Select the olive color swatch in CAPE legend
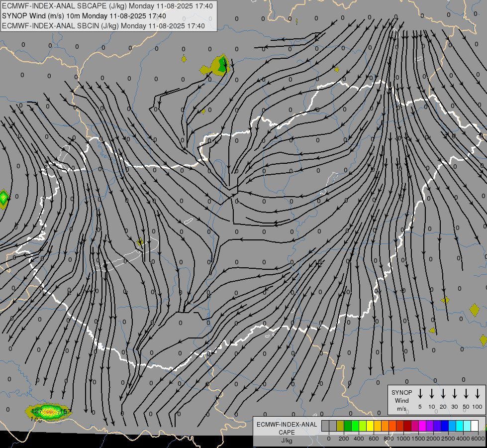Screen dimensions: 487x448 [x=340, y=426]
